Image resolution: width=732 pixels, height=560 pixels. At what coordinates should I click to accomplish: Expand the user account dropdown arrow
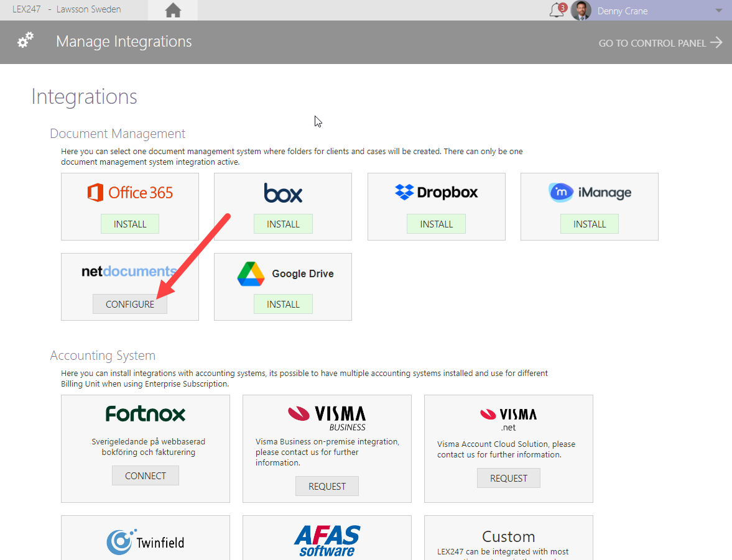[x=718, y=11]
